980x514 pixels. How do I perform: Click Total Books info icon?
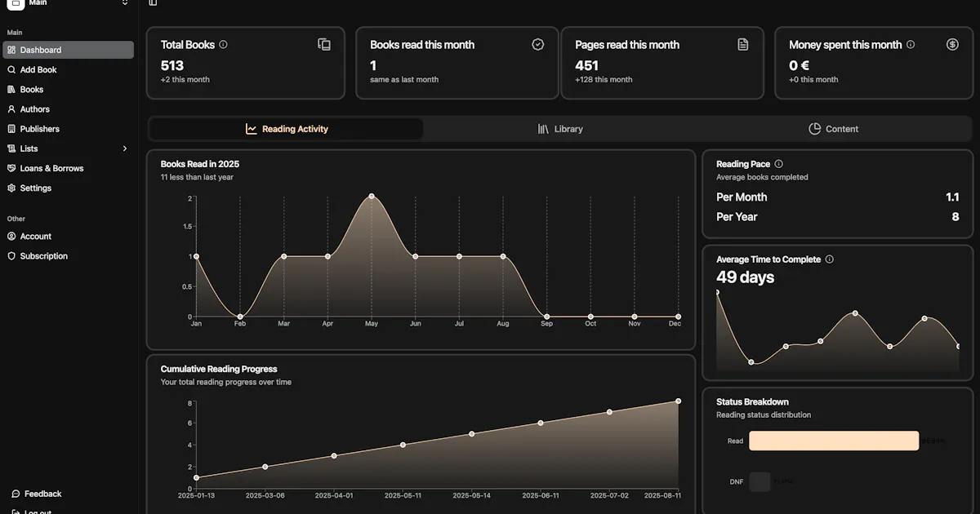click(224, 45)
